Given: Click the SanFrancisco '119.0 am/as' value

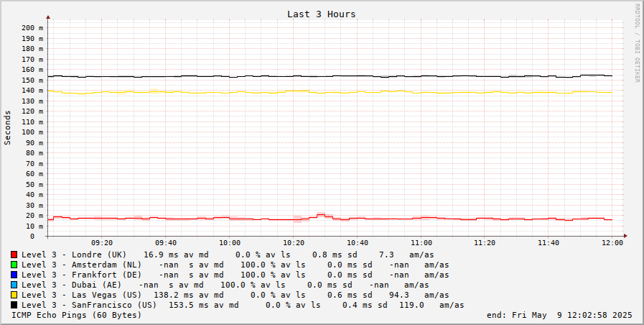Looking at the screenshot, I should (x=431, y=305).
